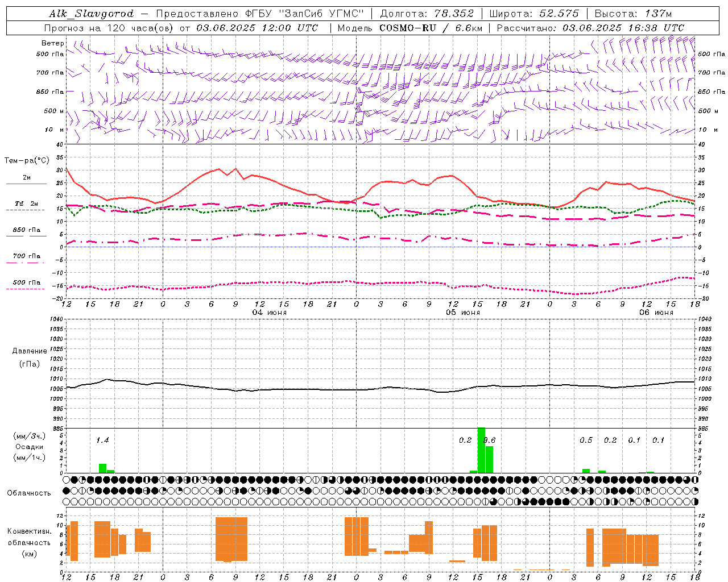The width and height of the screenshot is (728, 582).
Task: Click the calculation time 03.06.2025 16:38 UTC
Action: 623,27
